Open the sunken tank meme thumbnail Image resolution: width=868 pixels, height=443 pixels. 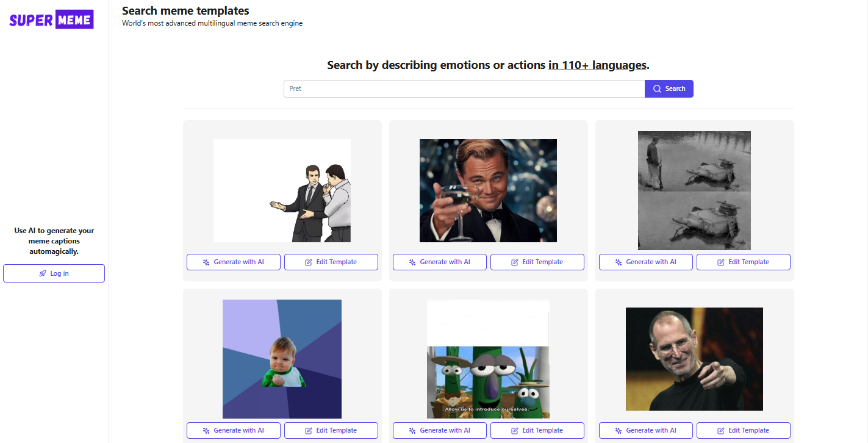694,190
